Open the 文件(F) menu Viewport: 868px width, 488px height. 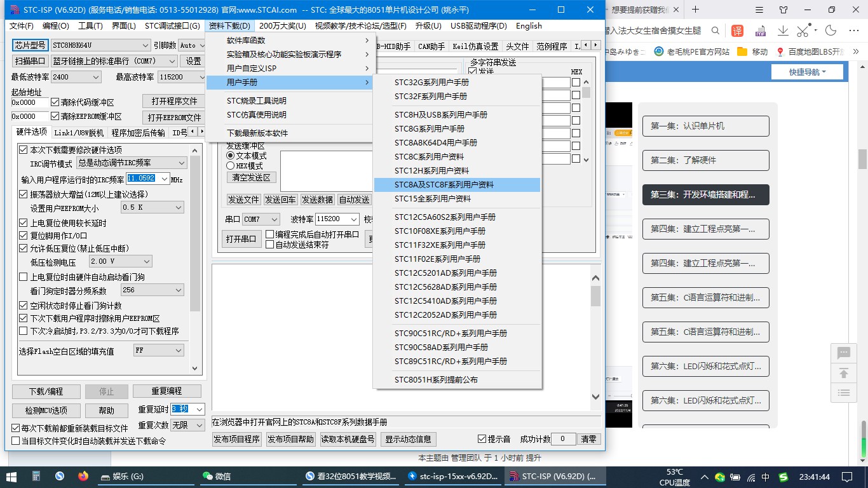(21, 25)
